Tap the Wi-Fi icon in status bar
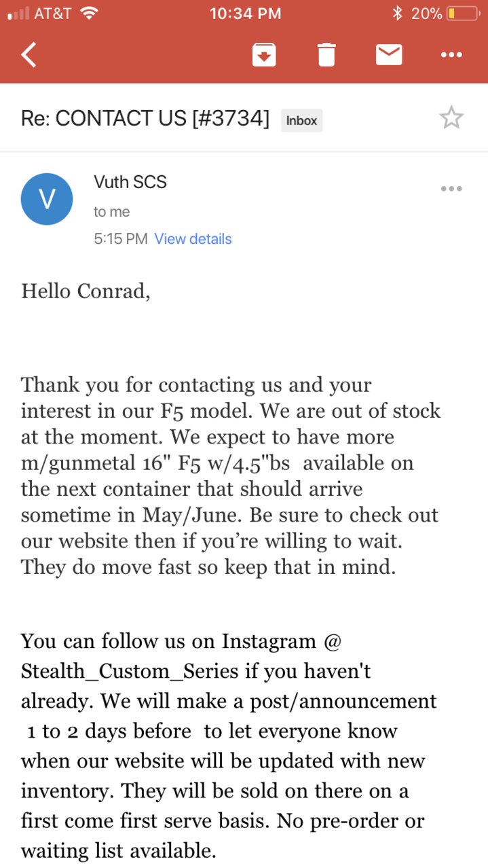The height and width of the screenshot is (868, 488). 89,13
